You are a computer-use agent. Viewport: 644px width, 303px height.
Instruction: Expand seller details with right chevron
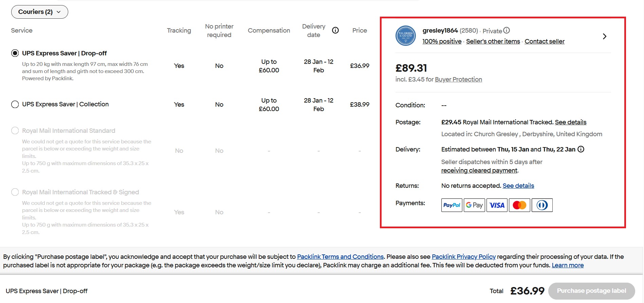(x=604, y=36)
